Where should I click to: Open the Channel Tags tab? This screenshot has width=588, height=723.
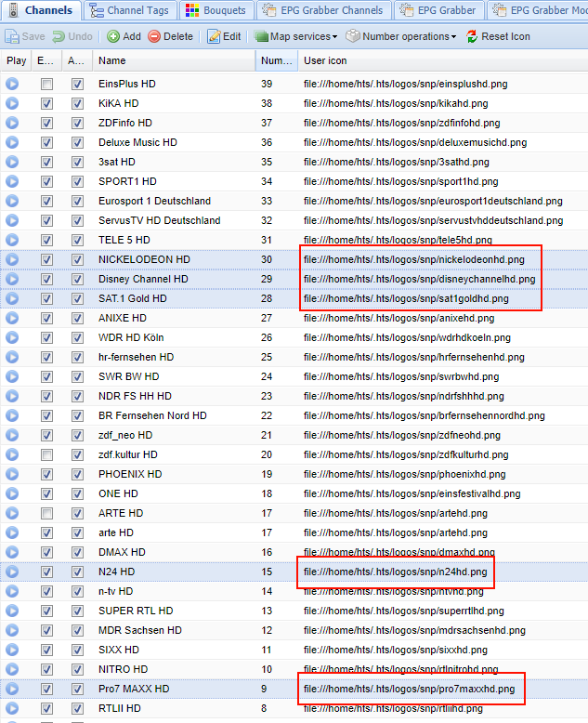[129, 10]
